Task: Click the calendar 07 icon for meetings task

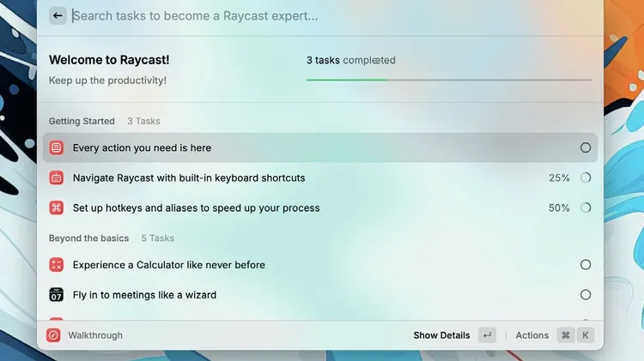Action: [x=57, y=294]
